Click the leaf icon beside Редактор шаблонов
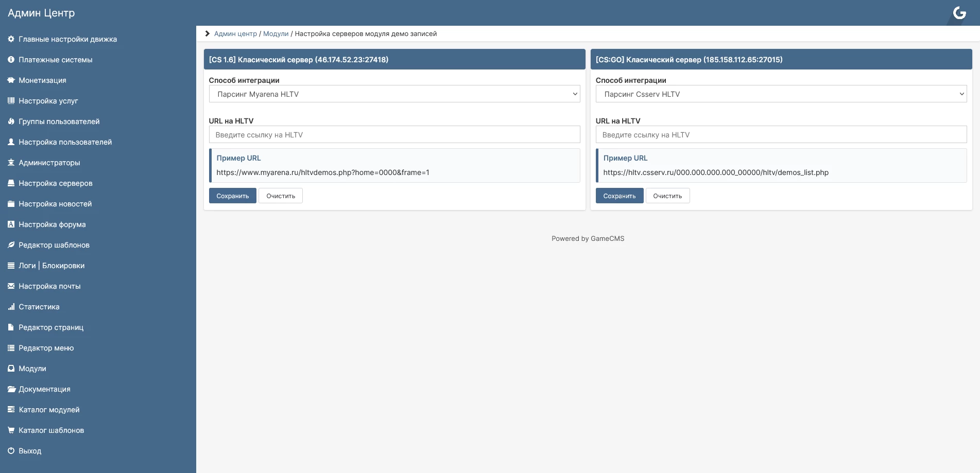 [11, 245]
